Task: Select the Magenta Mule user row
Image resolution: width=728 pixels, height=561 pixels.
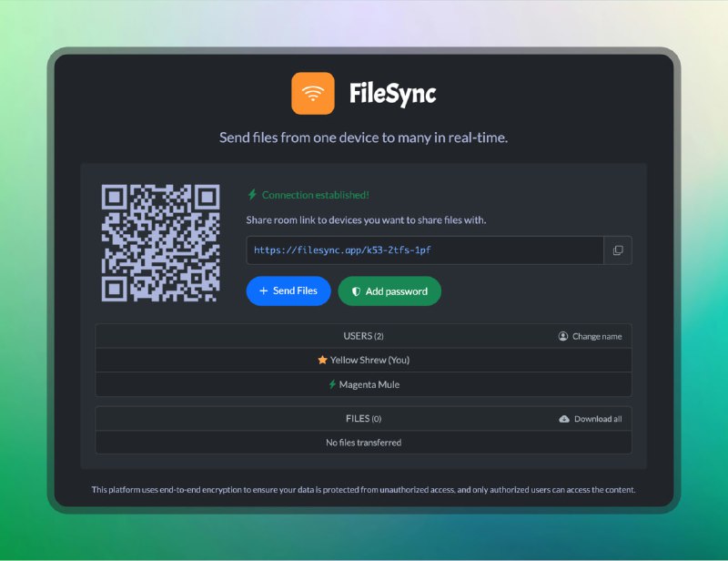Action: click(x=363, y=384)
